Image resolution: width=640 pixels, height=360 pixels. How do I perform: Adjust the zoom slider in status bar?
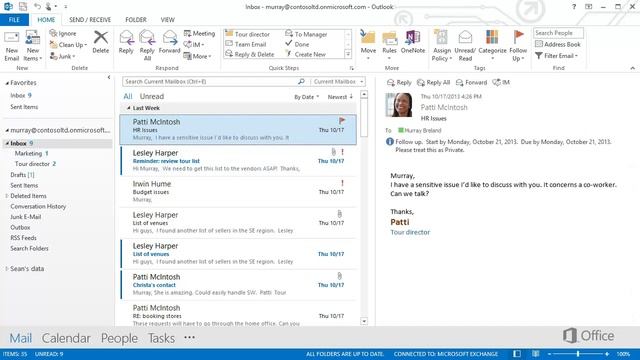pos(578,353)
